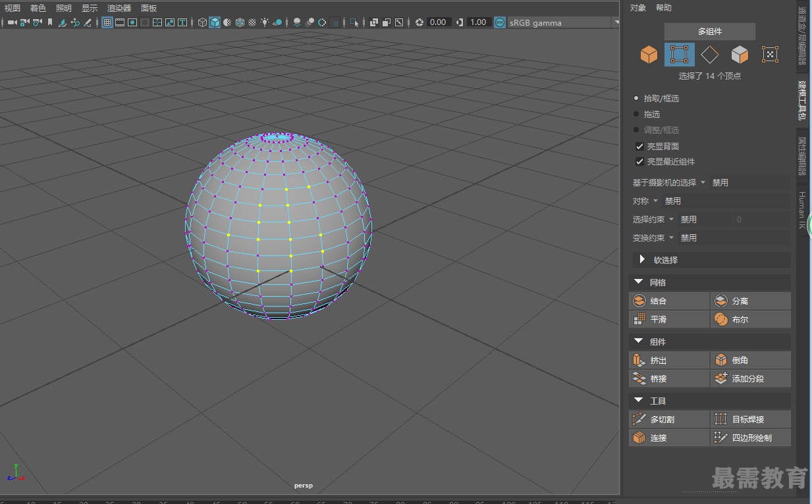Select UV selection mode icon

(x=770, y=55)
